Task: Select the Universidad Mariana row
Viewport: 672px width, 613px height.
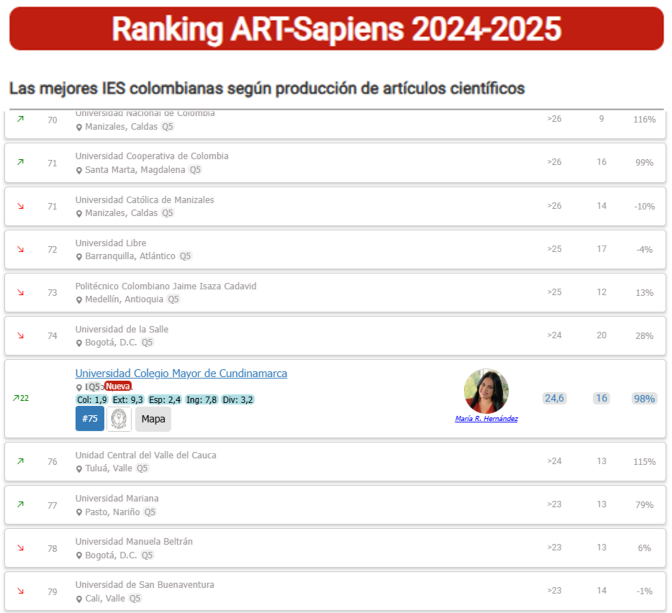Action: tap(335, 505)
